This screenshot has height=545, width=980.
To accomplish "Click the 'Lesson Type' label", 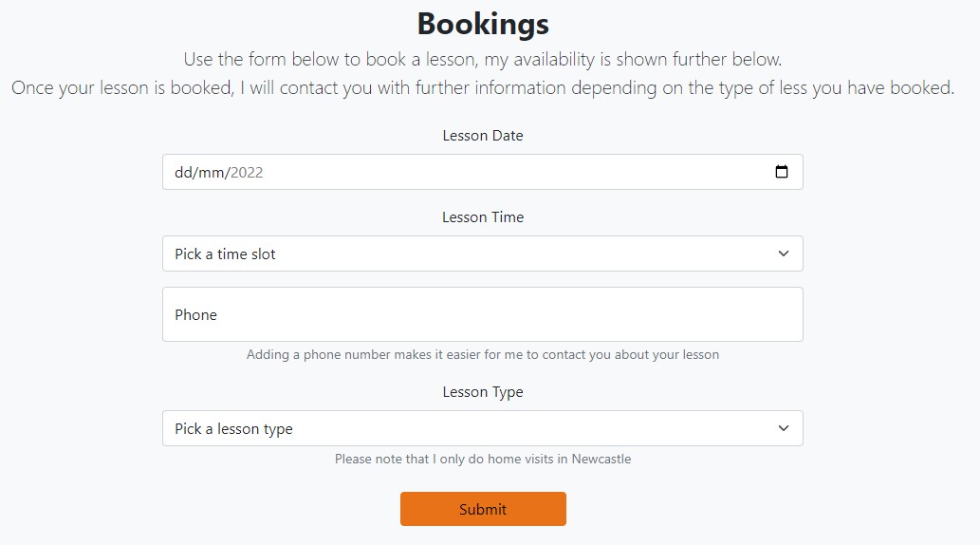I will tap(483, 392).
